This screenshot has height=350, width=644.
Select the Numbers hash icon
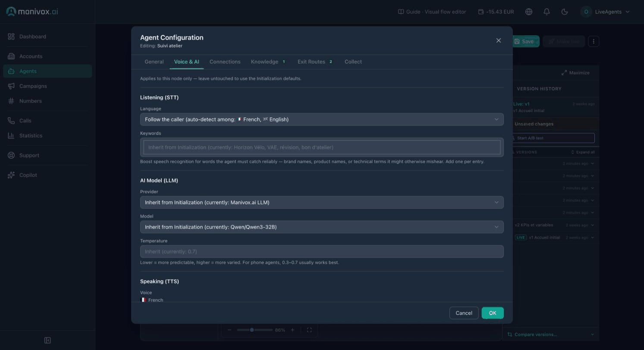(11, 101)
